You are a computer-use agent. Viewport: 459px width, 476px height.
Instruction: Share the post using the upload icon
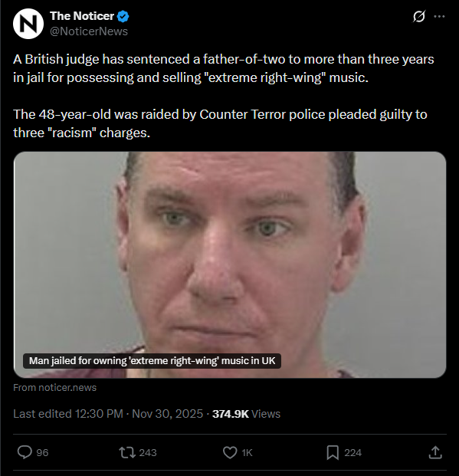click(435, 452)
